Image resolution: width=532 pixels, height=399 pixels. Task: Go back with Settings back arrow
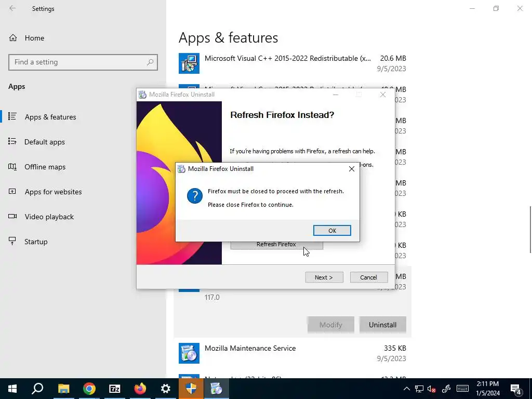coord(12,8)
